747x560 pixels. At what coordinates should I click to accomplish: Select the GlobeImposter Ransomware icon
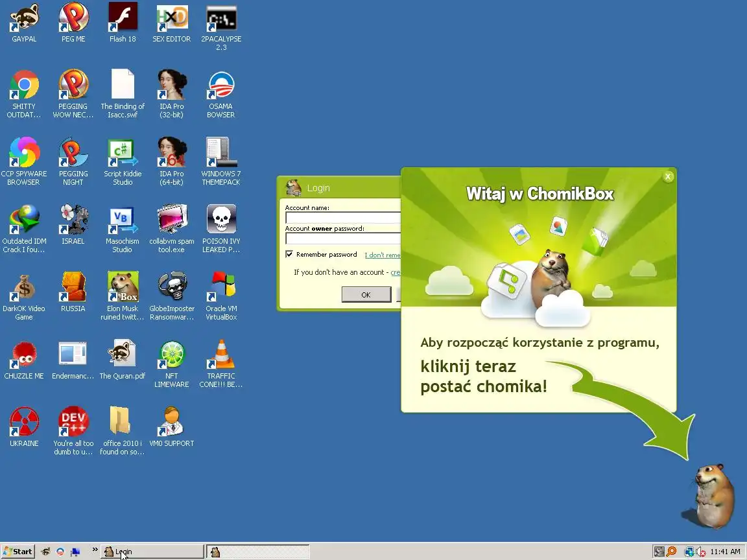[171, 296]
